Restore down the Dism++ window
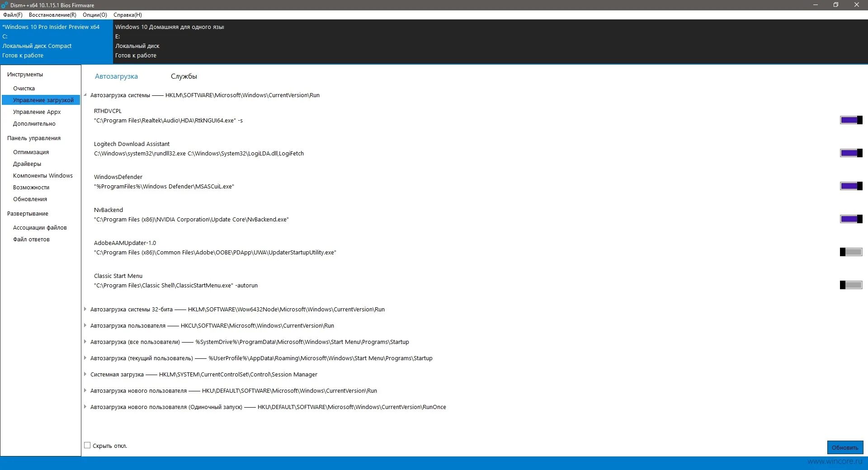Image resolution: width=868 pixels, height=470 pixels. (x=836, y=5)
